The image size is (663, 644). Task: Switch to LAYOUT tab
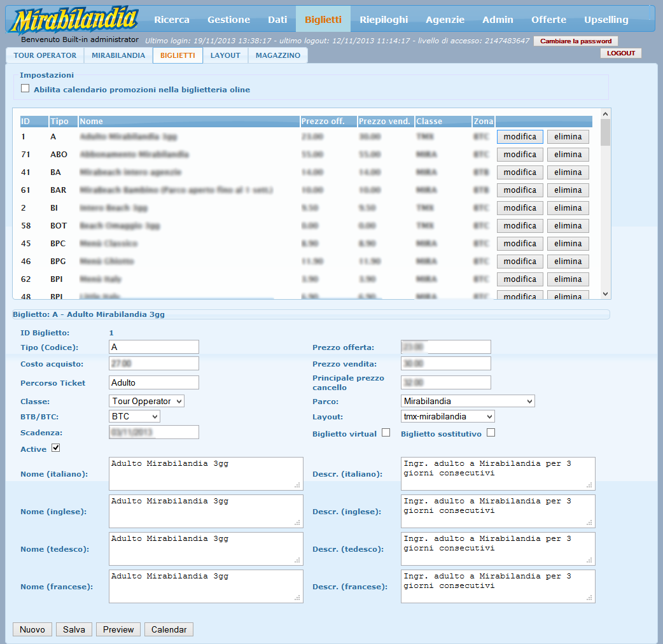[225, 55]
